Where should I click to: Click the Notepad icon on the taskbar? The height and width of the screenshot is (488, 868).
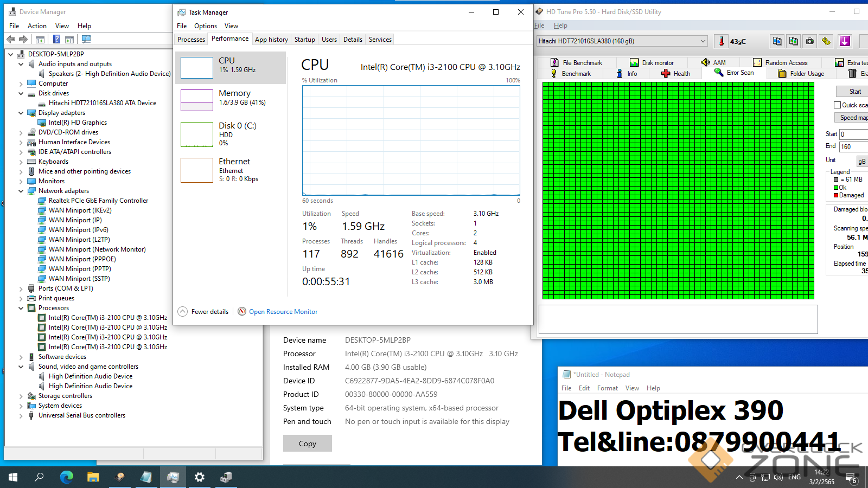pos(146,477)
